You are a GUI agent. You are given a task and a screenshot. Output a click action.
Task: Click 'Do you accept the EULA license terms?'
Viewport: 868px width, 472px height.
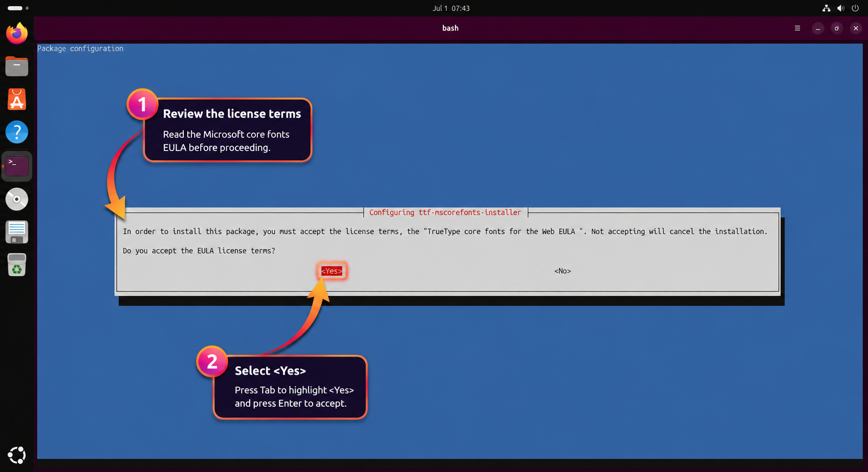(199, 251)
